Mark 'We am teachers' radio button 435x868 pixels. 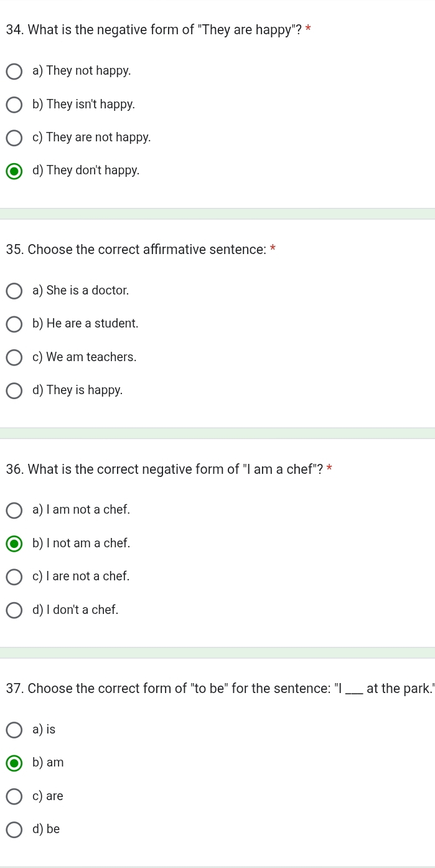click(x=14, y=357)
